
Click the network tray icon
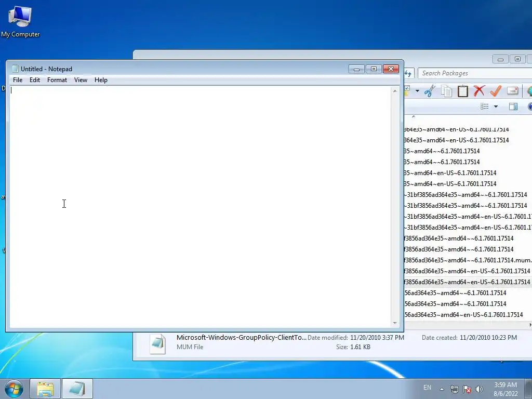click(x=454, y=389)
